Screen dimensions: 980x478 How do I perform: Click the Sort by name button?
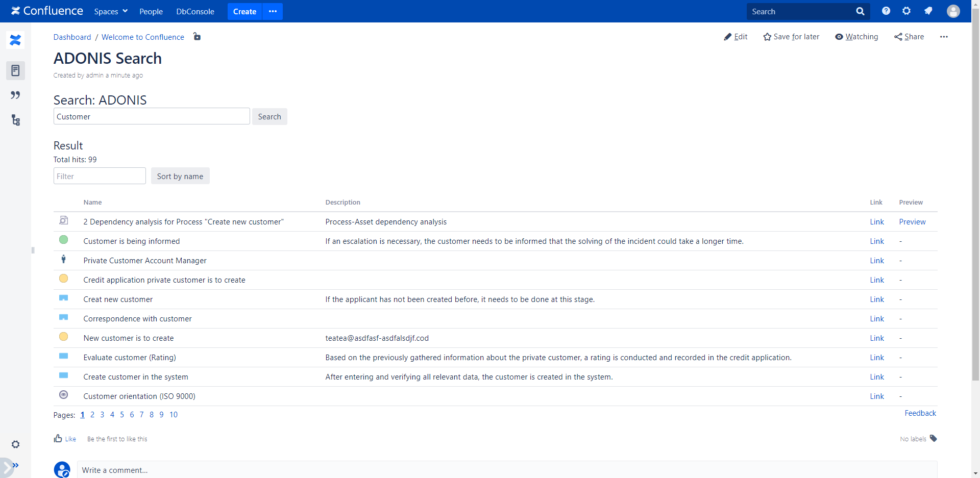click(x=180, y=176)
